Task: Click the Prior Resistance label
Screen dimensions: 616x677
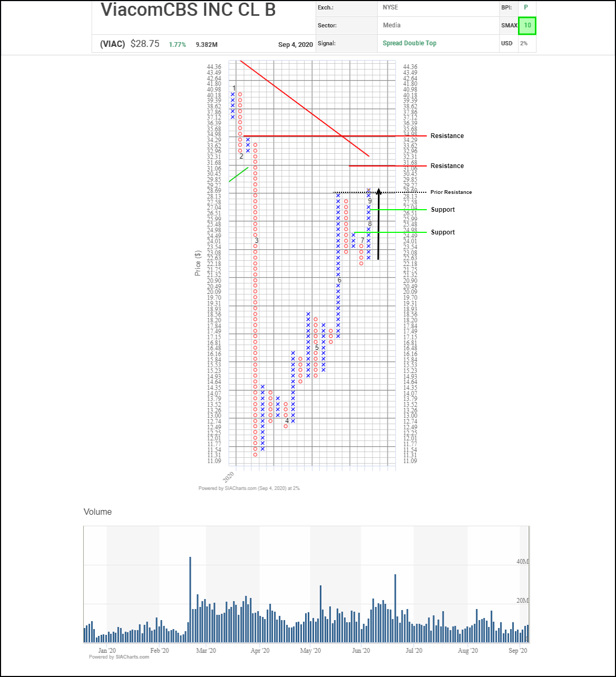Action: 451,192
